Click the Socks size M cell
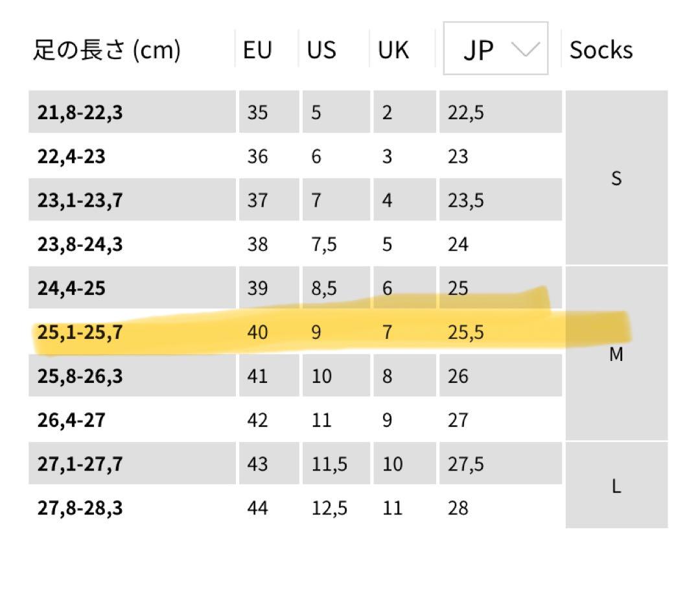Screen dimensions: 700x591 click(x=616, y=354)
